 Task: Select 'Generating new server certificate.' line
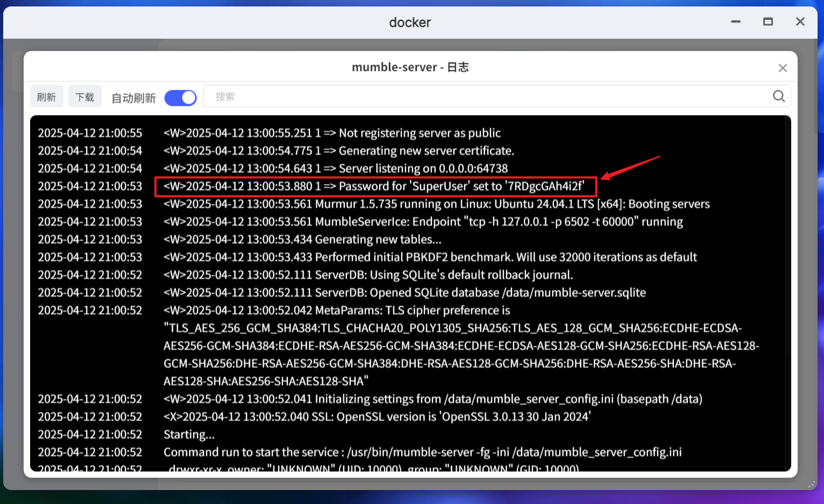pos(339,150)
